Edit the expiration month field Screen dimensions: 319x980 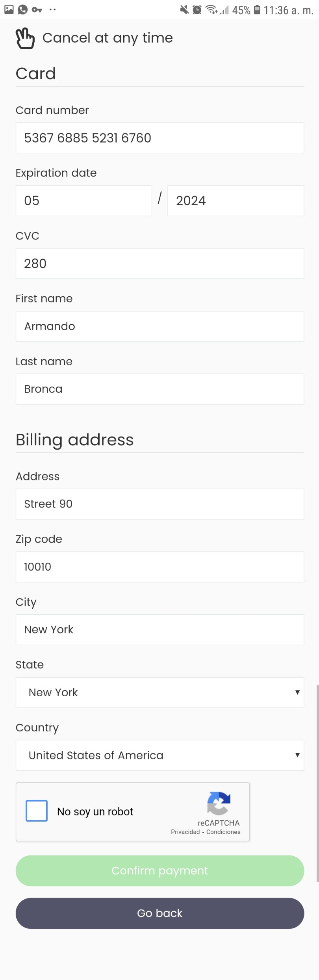pyautogui.click(x=83, y=201)
